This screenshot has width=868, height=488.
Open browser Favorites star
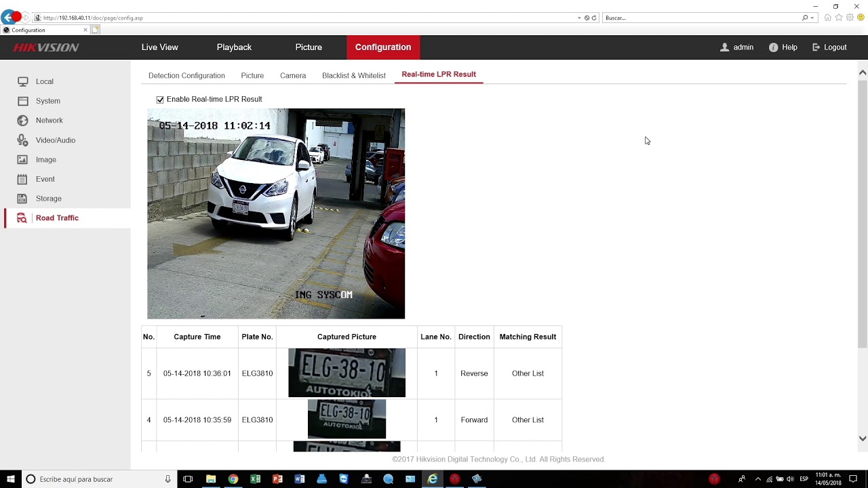[839, 18]
